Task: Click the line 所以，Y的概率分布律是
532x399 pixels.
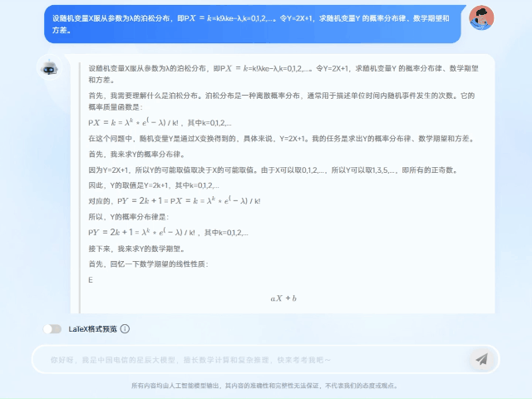Action: (x=134, y=217)
